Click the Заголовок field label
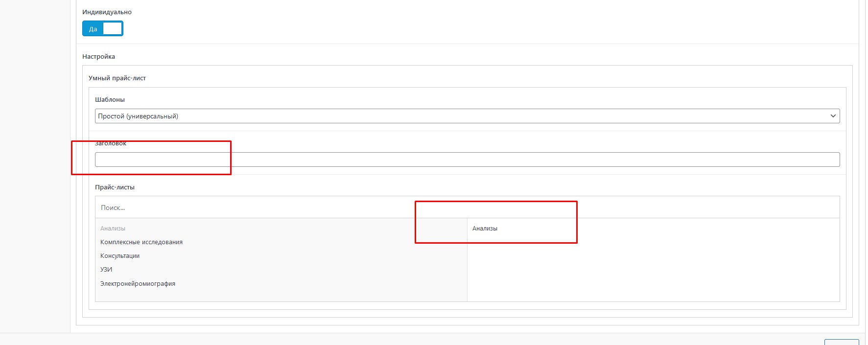The image size is (868, 345). point(111,143)
